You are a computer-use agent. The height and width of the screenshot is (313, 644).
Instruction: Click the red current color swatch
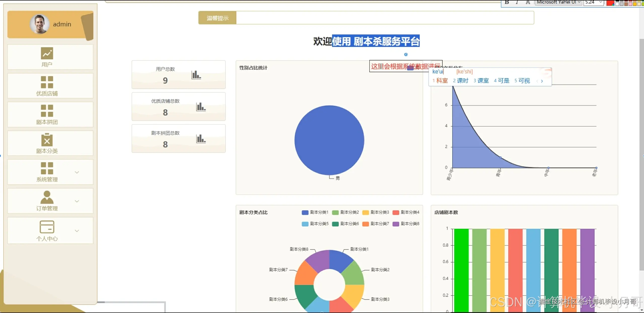click(610, 3)
